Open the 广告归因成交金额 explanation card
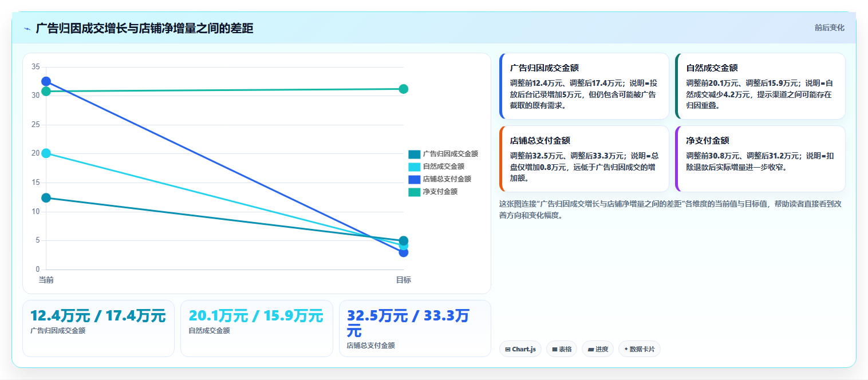Screen dimensions: 868x380 coord(584,86)
